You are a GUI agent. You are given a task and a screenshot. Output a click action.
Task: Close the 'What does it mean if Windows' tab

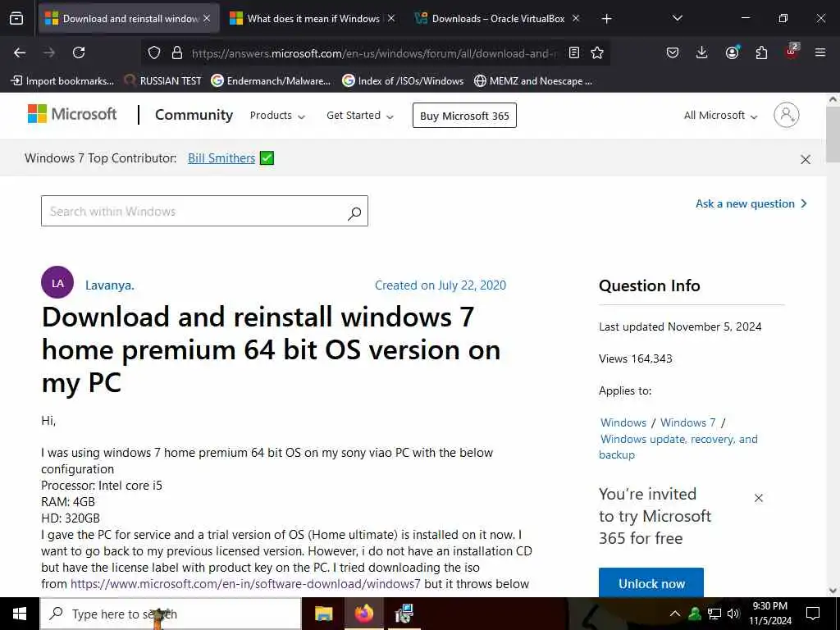click(391, 18)
